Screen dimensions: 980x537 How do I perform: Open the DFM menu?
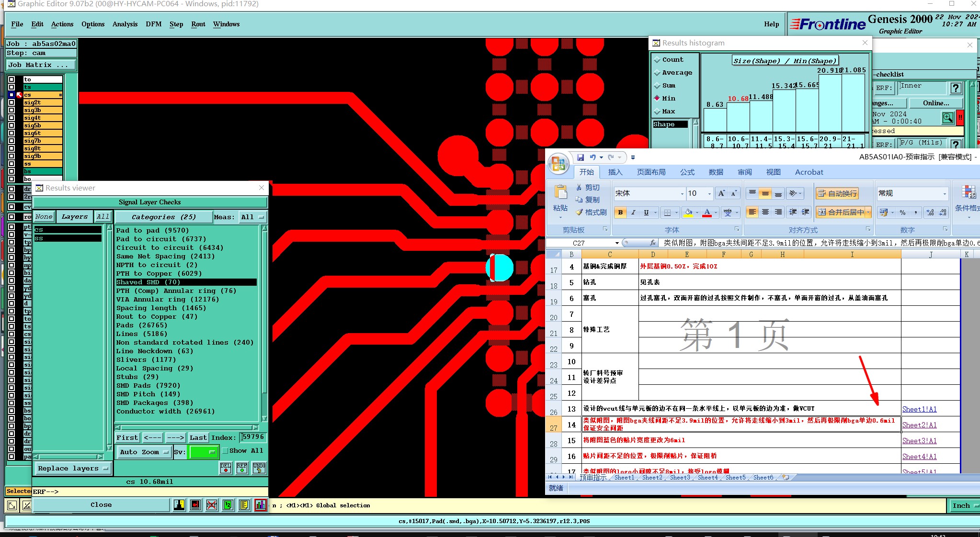[x=153, y=24]
